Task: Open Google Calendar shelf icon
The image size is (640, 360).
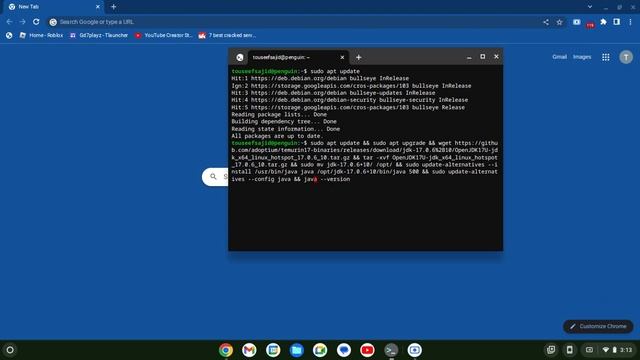Action: (273, 350)
